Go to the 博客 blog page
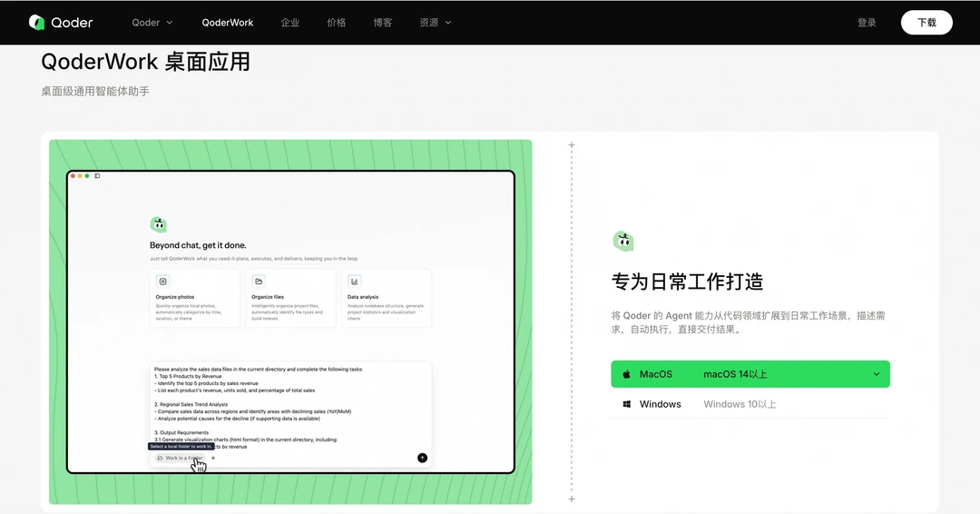The height and width of the screenshot is (514, 980). point(383,23)
